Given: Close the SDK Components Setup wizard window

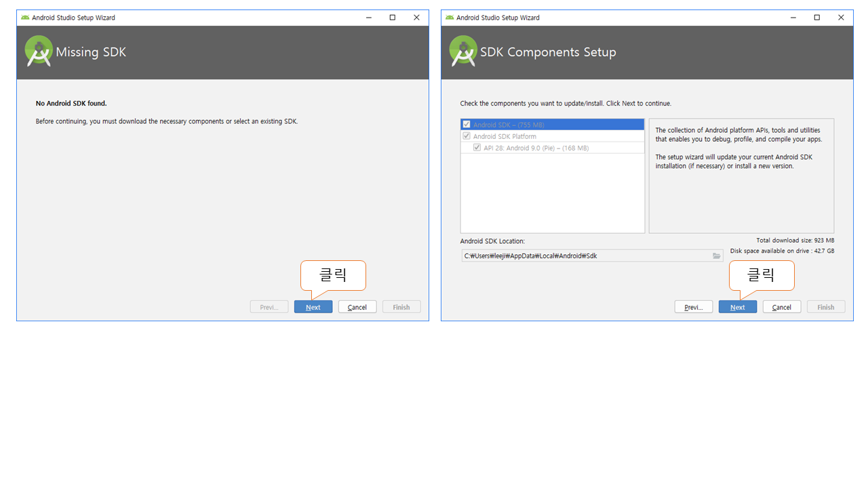Looking at the screenshot, I should coord(841,18).
